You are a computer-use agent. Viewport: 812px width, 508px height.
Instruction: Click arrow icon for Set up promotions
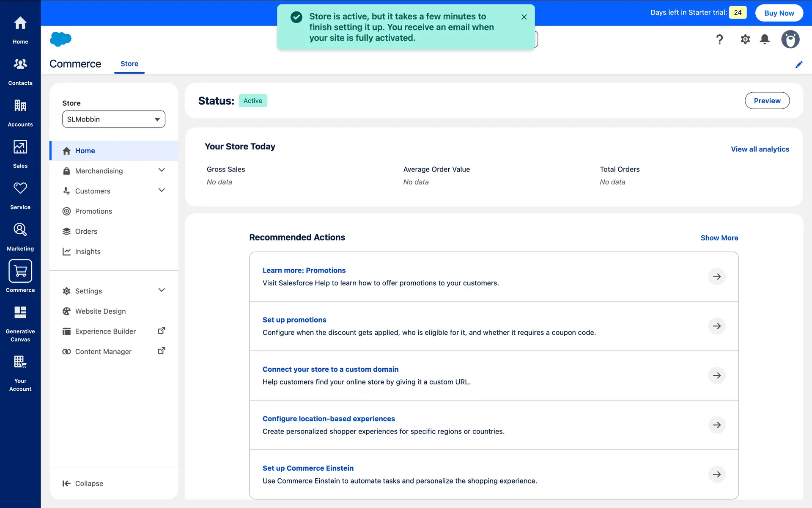coord(717,326)
